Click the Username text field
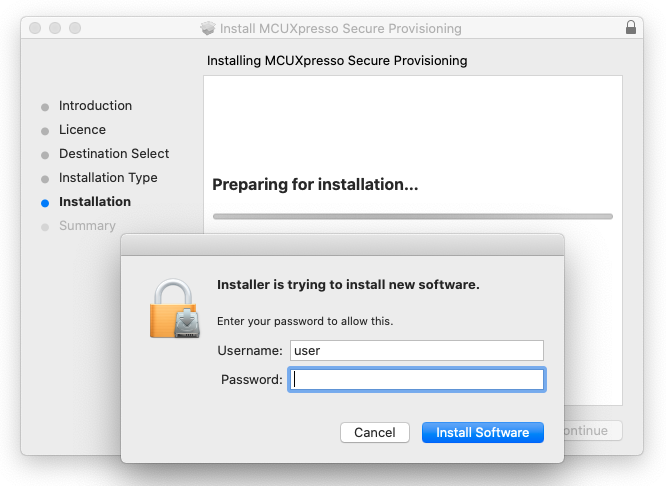 point(416,350)
